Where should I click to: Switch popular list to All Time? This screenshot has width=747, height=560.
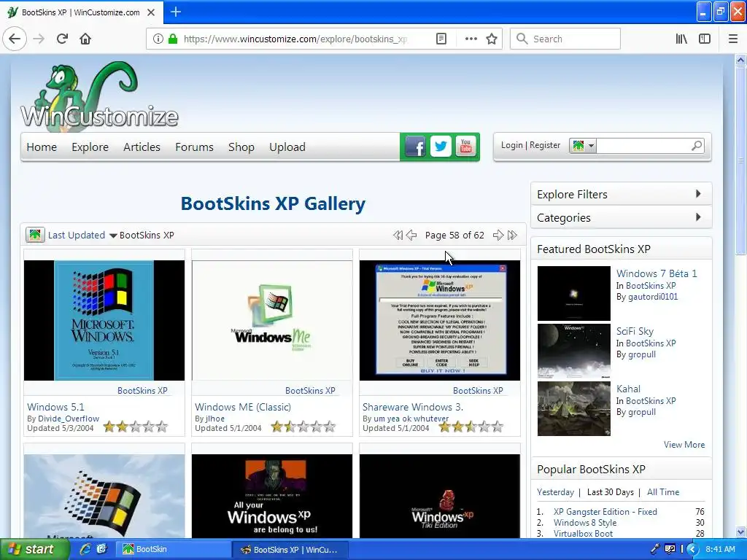coord(662,492)
